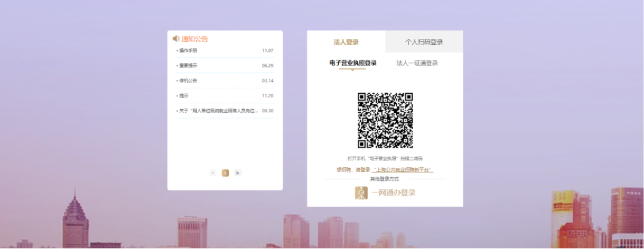This screenshot has width=644, height=249.
Task: Select notice page number 1
Action: (x=225, y=173)
